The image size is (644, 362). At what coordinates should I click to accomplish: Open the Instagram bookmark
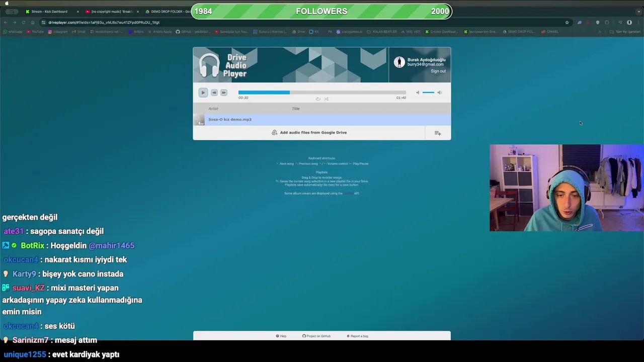[x=58, y=32]
